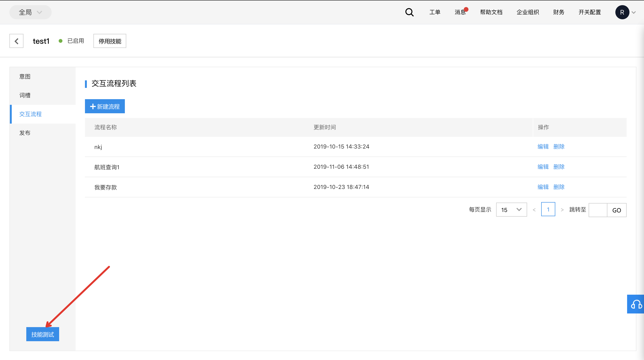Open the 全局 scope dropdown
Screen dimensions: 644x360
click(31, 12)
